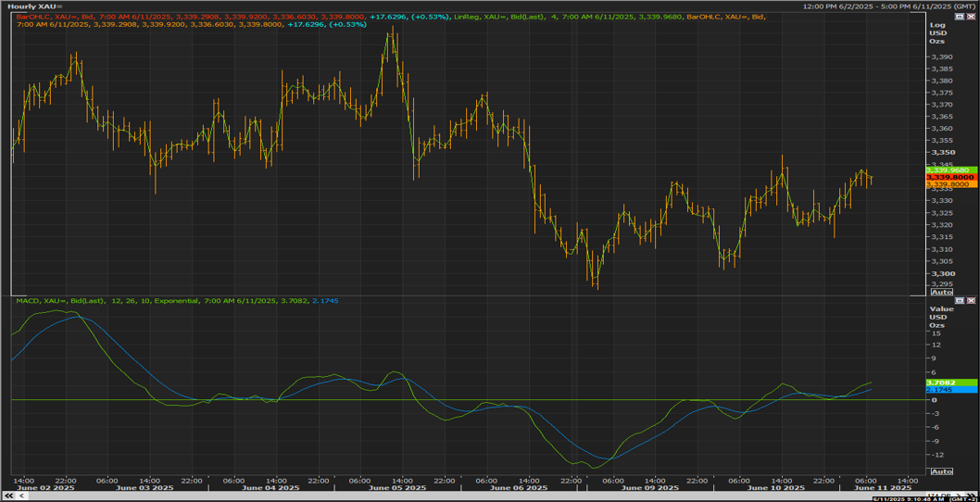The width and height of the screenshot is (980, 502).
Task: Click the June 06 2025 date label
Action: 521,487
